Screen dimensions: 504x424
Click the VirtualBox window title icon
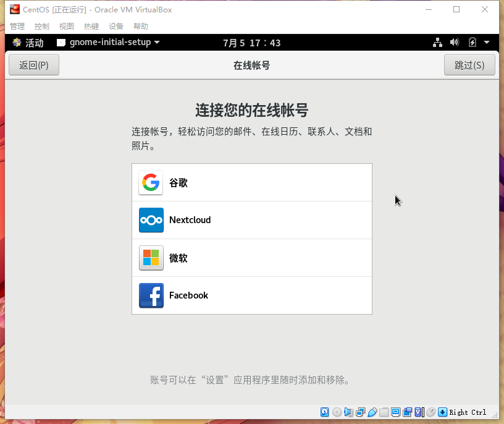coord(14,9)
